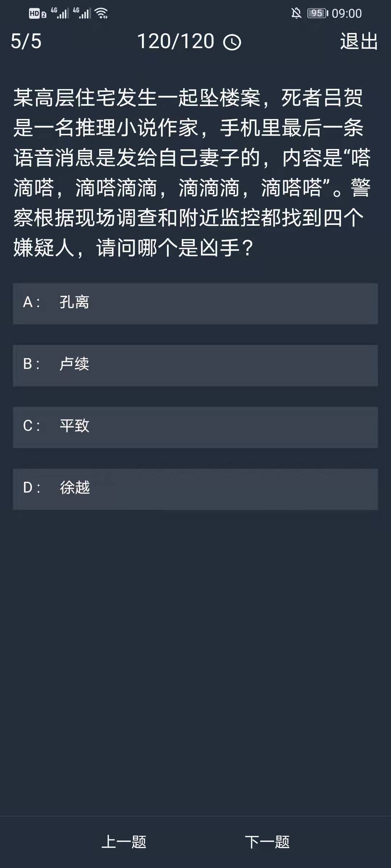Tap the Wi-Fi status icon
Viewport: 391px width, 868px height.
(x=102, y=13)
